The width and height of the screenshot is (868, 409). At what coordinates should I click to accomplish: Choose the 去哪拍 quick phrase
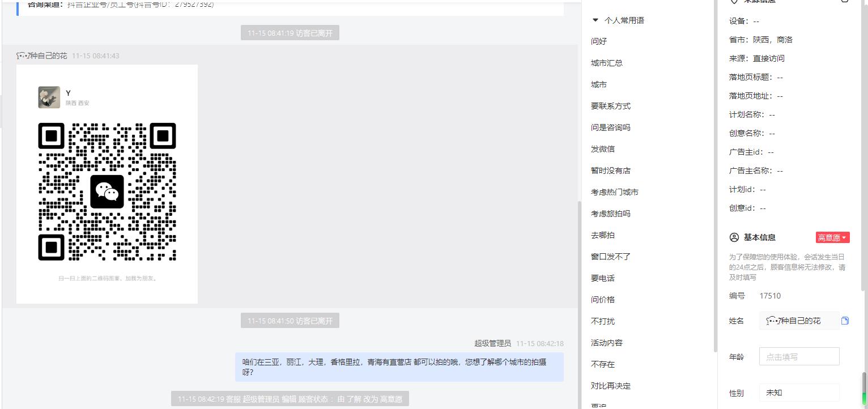click(x=603, y=235)
